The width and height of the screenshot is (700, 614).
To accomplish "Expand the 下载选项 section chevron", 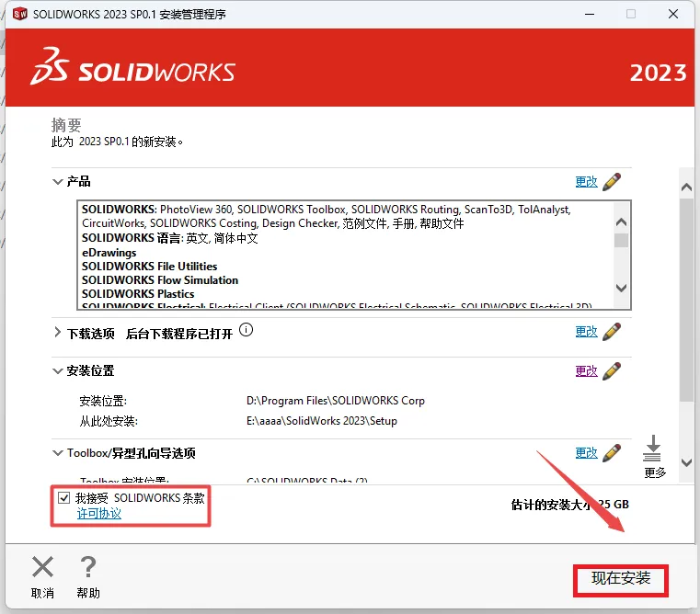I will coord(57,332).
